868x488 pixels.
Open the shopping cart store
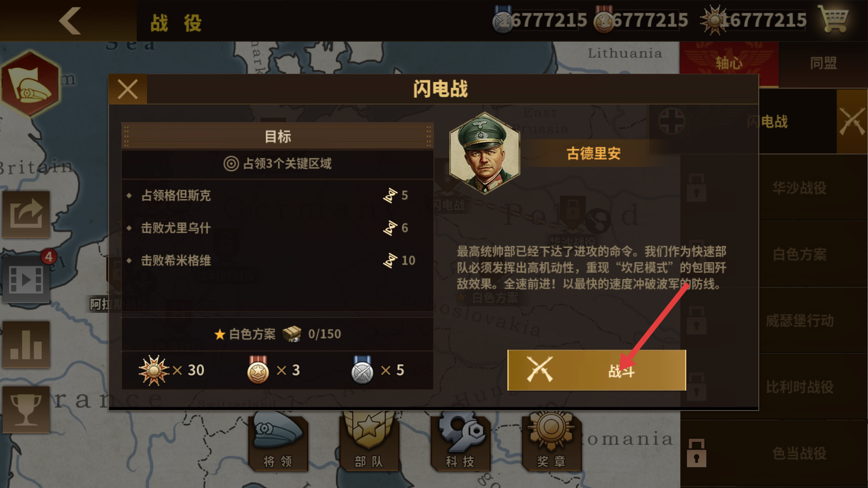(834, 19)
